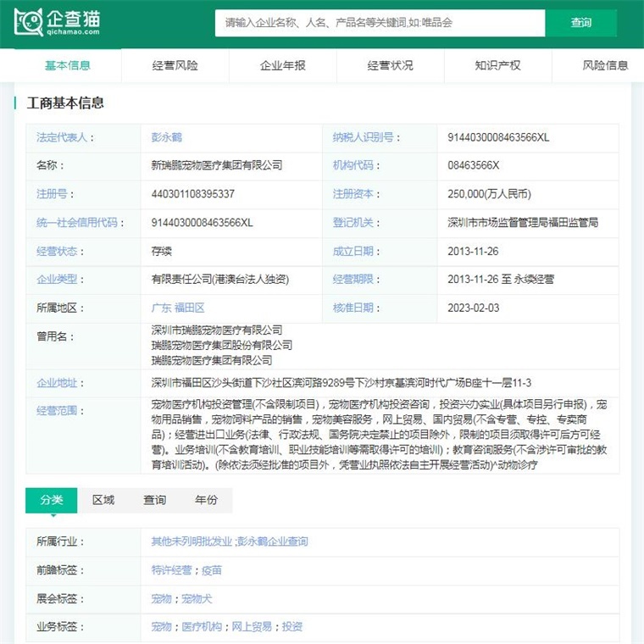Click the search field for company names
Image resolution: width=644 pixels, height=644 pixels.
pos(380,23)
